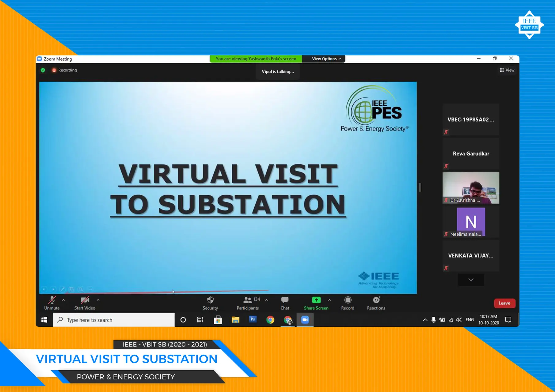Click the Type here to search box

click(x=113, y=320)
